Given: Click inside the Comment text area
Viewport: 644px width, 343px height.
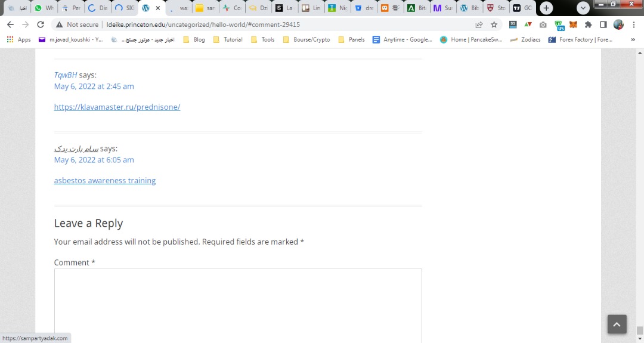Looking at the screenshot, I should click(238, 305).
